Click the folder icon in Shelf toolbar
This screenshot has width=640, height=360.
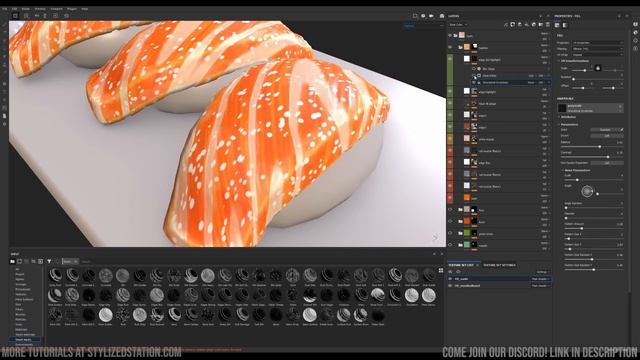coord(13,261)
